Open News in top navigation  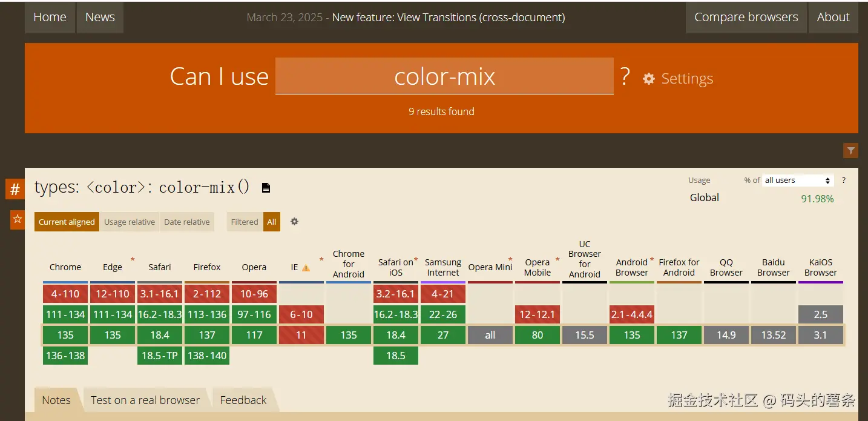100,17
